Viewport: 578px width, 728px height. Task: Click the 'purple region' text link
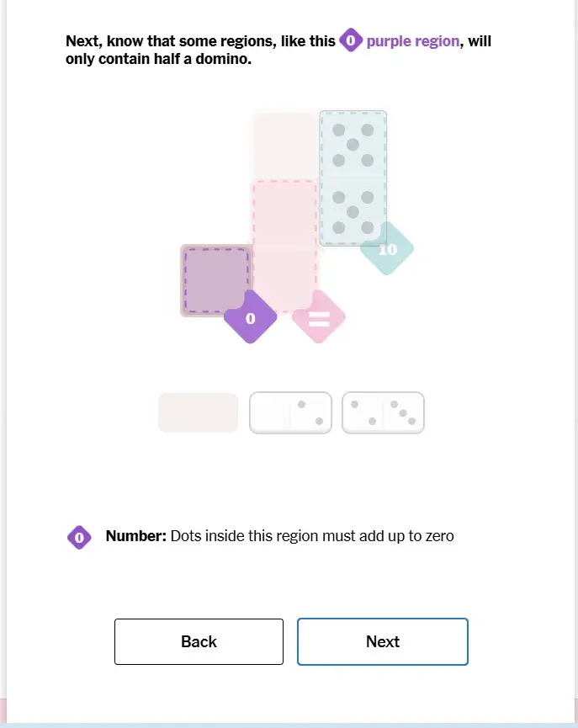point(413,41)
